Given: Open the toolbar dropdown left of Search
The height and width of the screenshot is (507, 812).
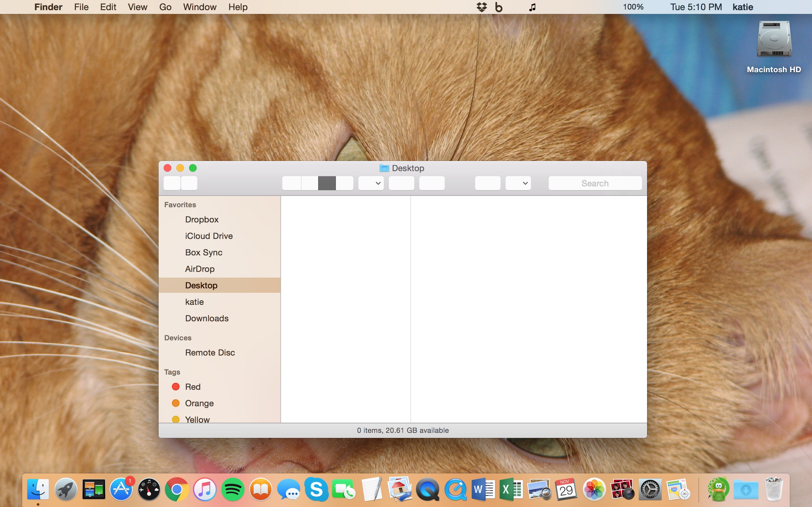Looking at the screenshot, I should click(518, 183).
